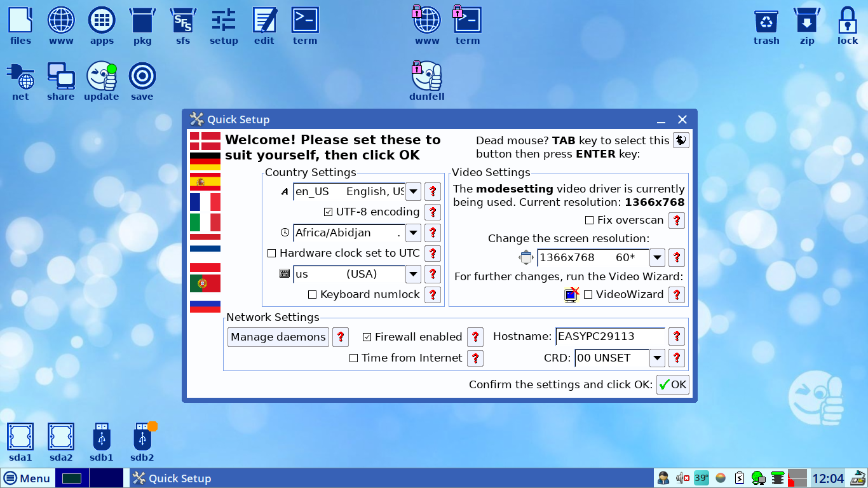Viewport: 868px width, 488px height.
Task: Open the dunfell container icon
Action: 427,81
